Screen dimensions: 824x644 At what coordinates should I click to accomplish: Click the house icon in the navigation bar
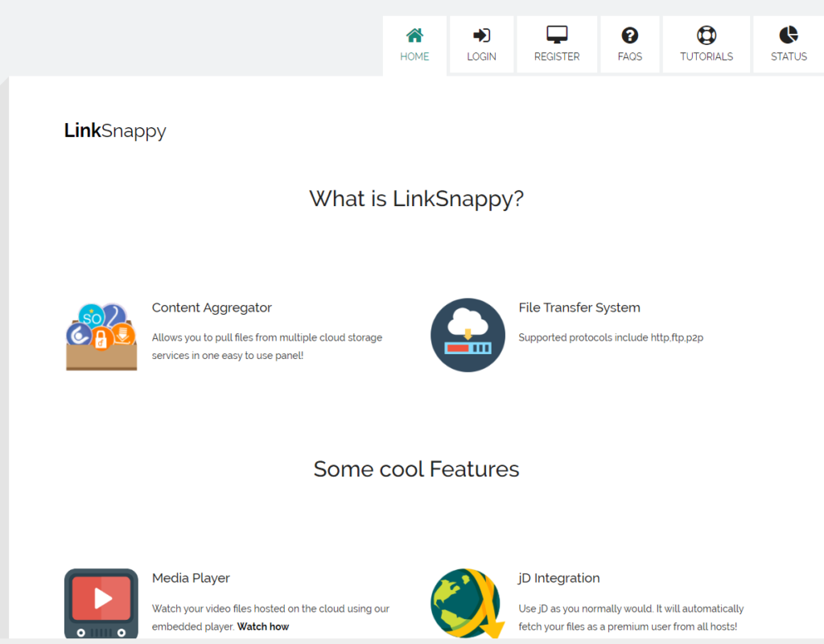pos(414,35)
